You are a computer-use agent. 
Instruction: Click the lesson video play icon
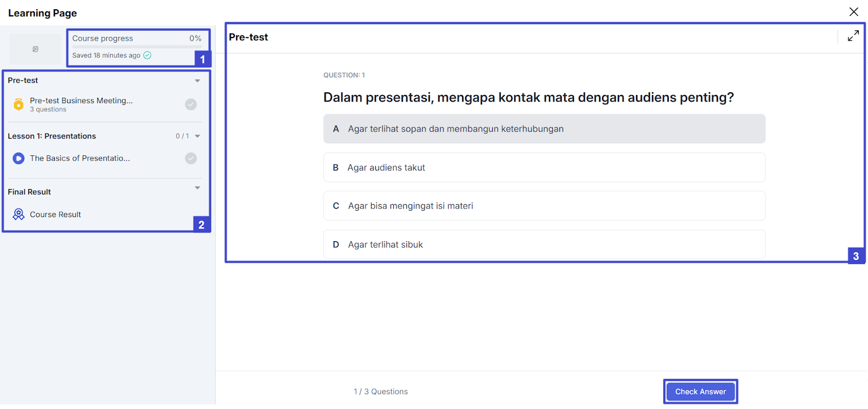click(x=18, y=159)
